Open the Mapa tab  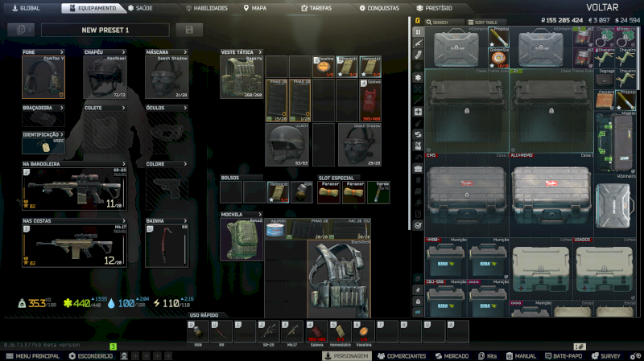255,8
